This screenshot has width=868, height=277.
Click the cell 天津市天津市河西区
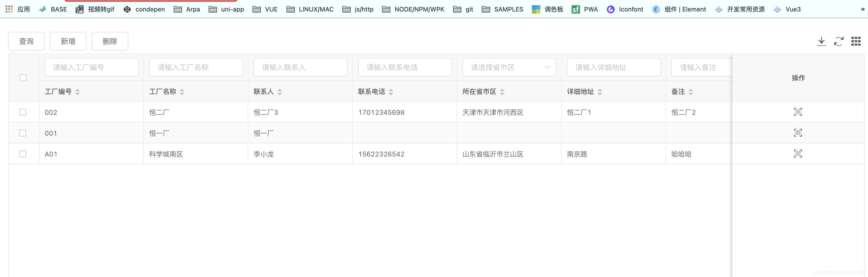click(x=493, y=112)
